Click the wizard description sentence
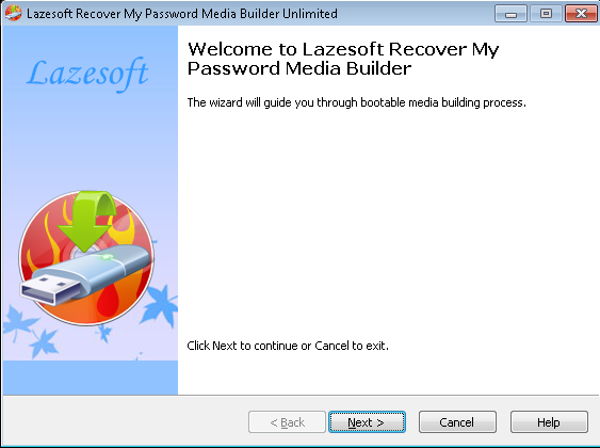Image resolution: width=600 pixels, height=448 pixels. [357, 103]
